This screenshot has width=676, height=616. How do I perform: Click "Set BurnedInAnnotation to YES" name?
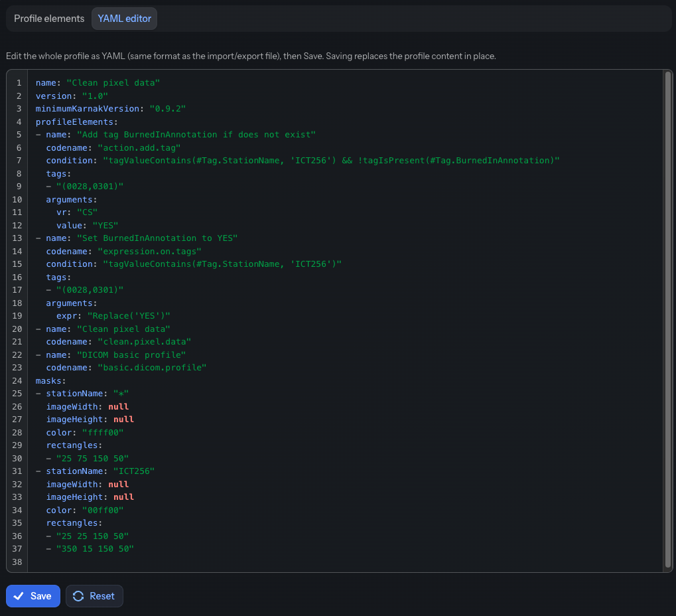pyautogui.click(x=157, y=238)
